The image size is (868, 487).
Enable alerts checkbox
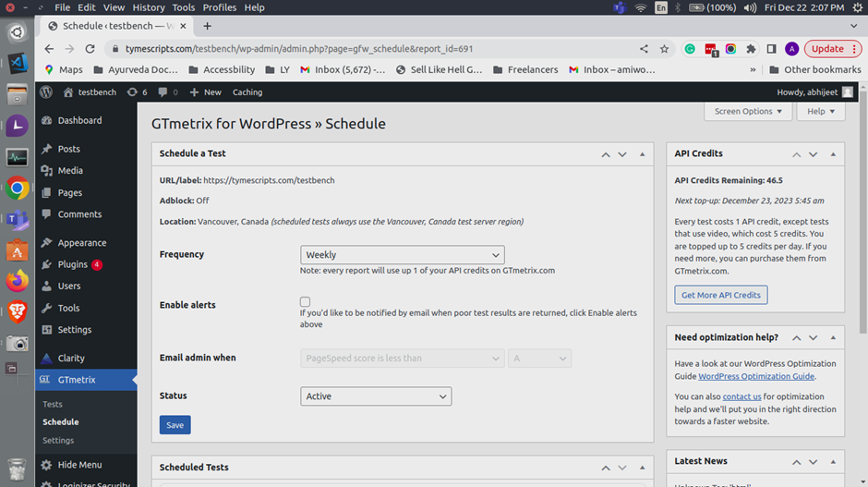coord(305,302)
